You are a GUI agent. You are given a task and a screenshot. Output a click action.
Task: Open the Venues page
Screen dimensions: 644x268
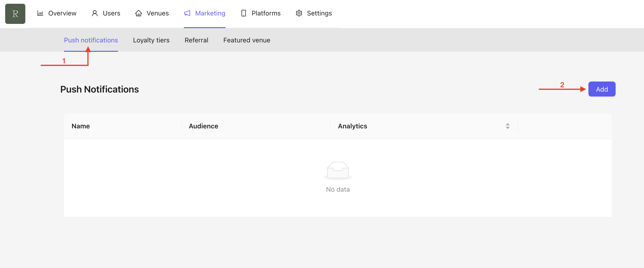coord(158,13)
